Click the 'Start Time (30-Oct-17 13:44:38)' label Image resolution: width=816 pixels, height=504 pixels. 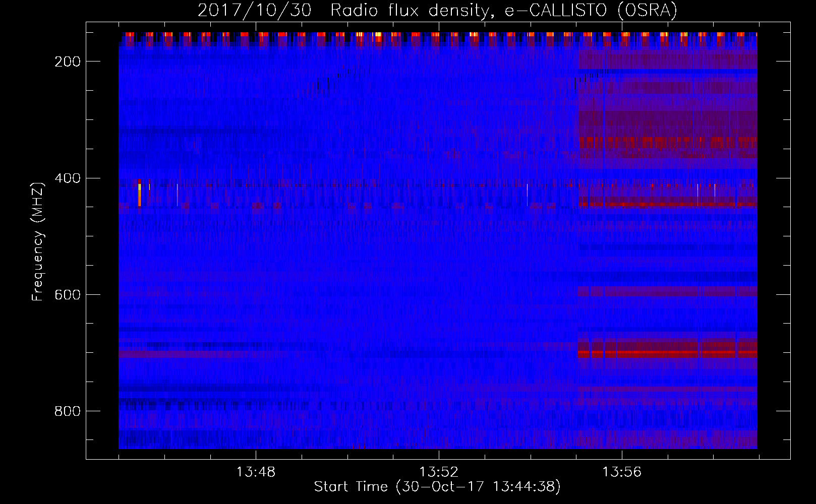[x=437, y=487]
